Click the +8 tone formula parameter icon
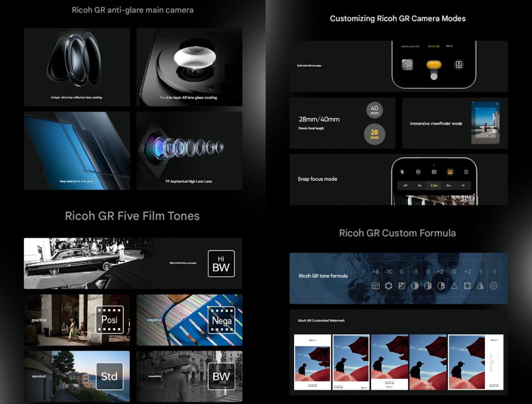Viewport: 532px width, 404px height. [376, 286]
